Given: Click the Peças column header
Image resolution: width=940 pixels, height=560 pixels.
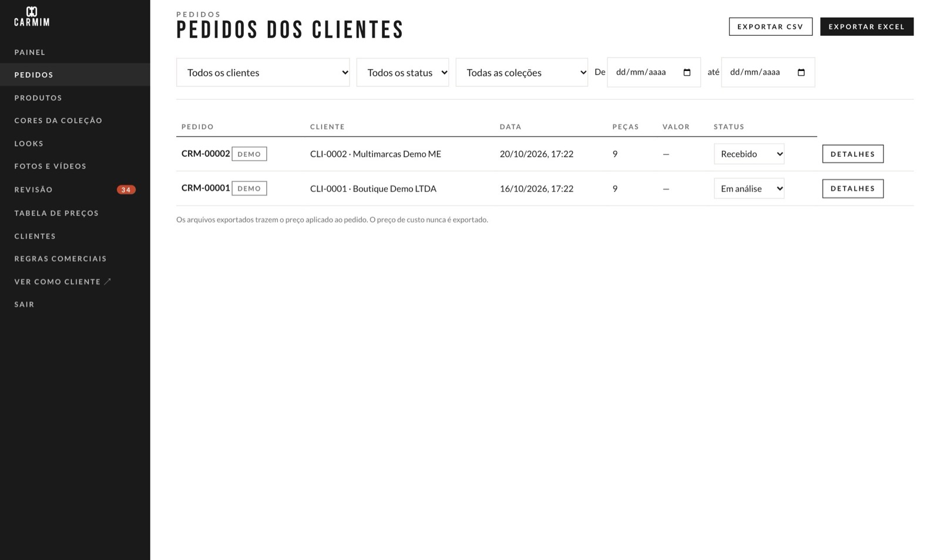Looking at the screenshot, I should tap(625, 127).
